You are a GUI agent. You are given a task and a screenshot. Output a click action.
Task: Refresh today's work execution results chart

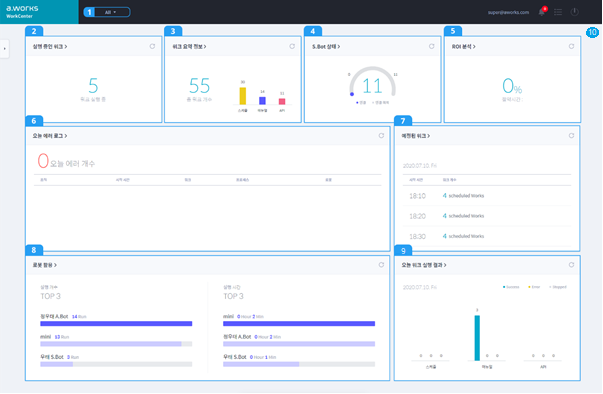click(x=571, y=264)
